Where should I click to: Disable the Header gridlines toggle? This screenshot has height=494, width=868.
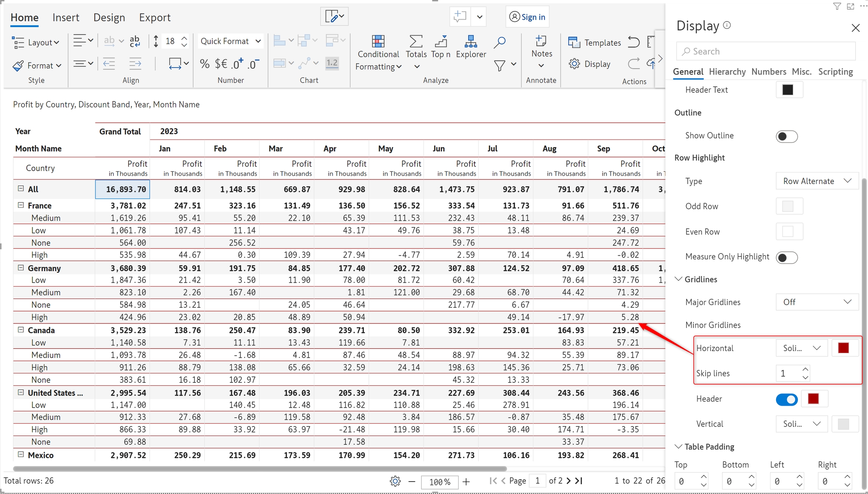787,399
